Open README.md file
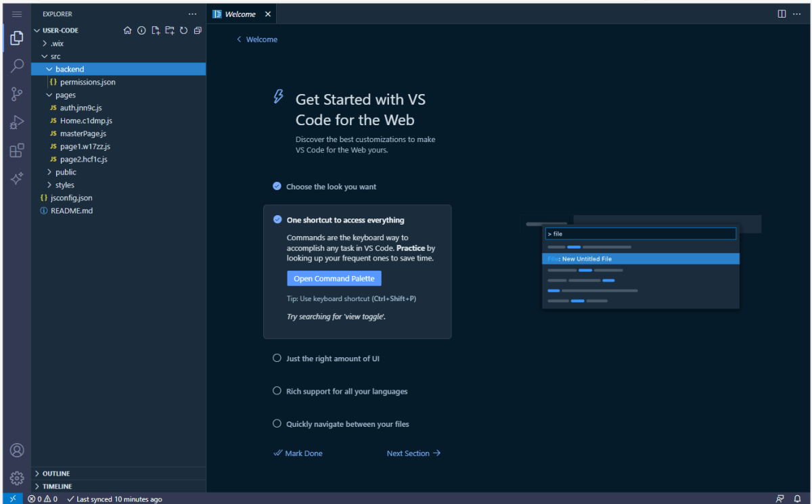The height and width of the screenshot is (504, 812). pyautogui.click(x=118, y=210)
